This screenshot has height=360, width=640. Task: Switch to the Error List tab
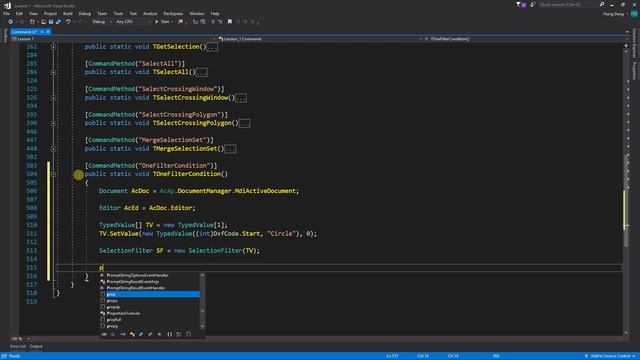coord(18,347)
